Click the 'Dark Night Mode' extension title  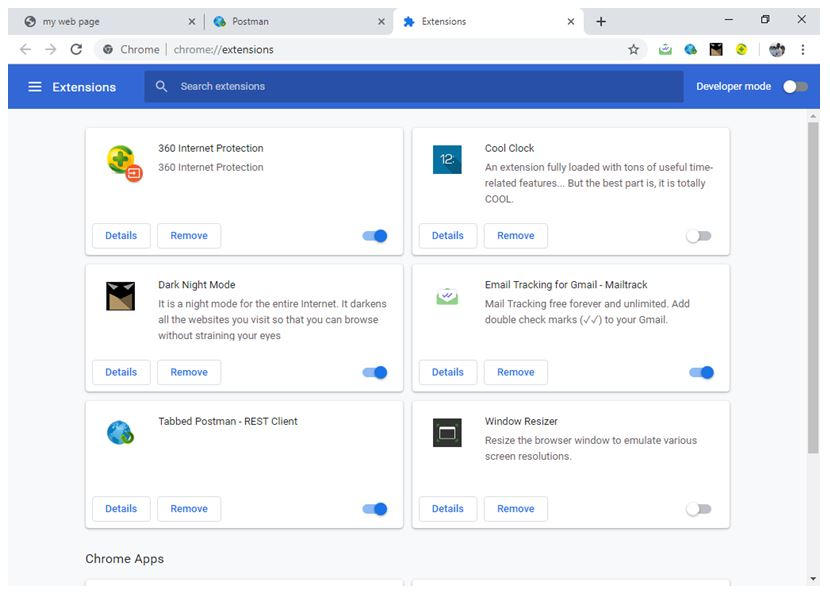click(x=197, y=285)
